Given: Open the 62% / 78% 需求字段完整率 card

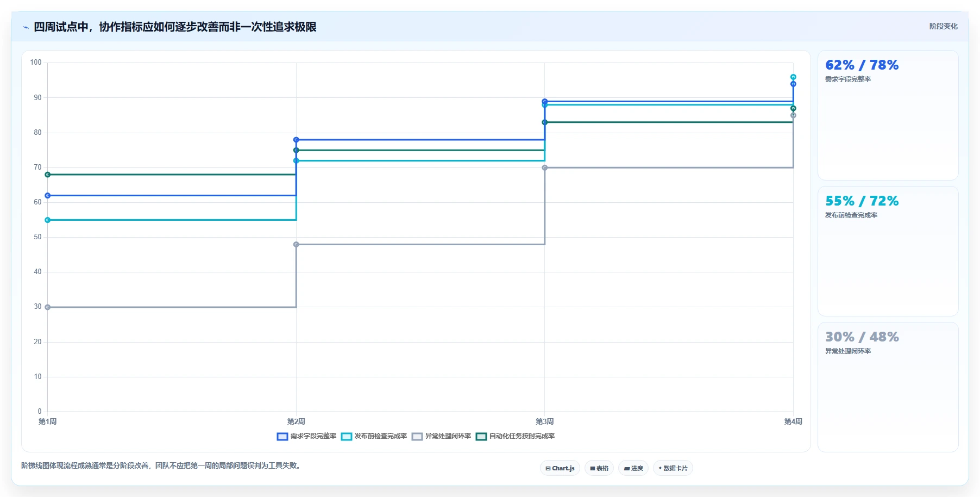Looking at the screenshot, I should 888,115.
